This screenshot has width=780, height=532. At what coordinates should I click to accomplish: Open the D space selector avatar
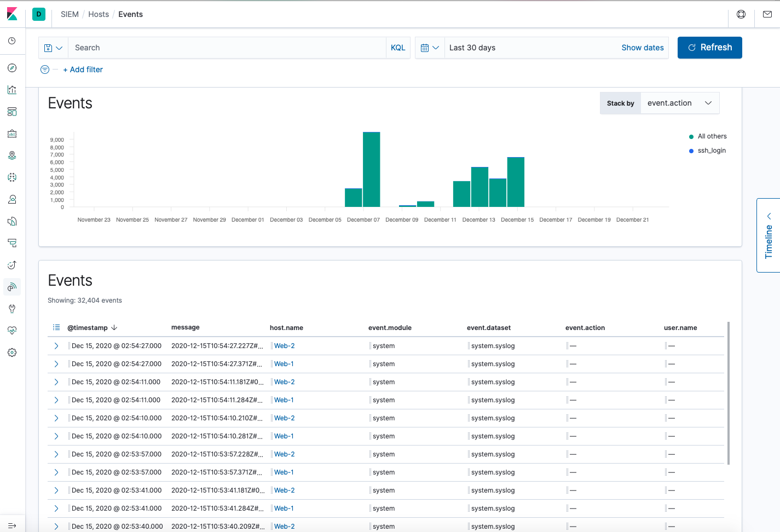coord(39,14)
